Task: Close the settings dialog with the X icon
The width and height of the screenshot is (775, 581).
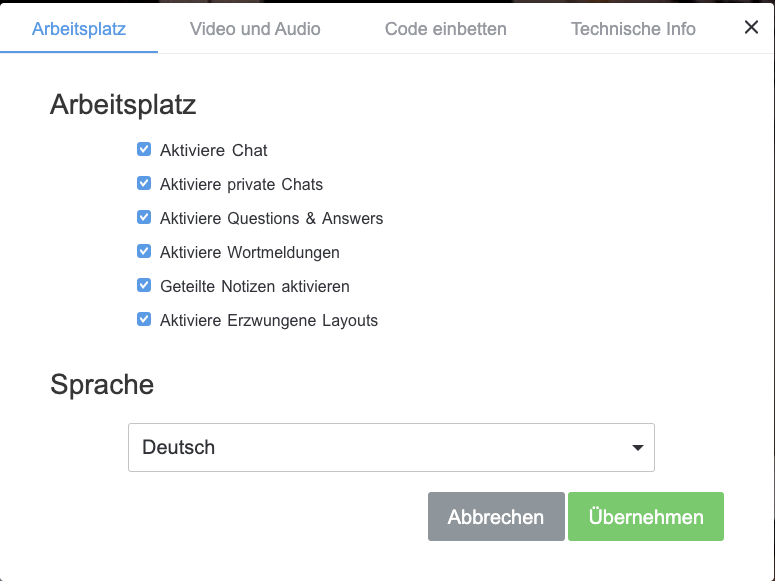Action: [x=751, y=27]
